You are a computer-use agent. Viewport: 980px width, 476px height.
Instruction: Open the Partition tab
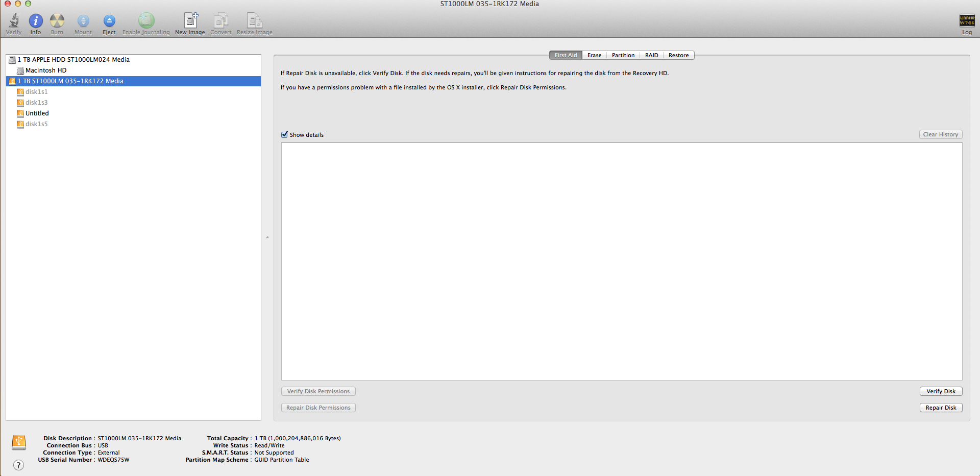[x=623, y=55]
